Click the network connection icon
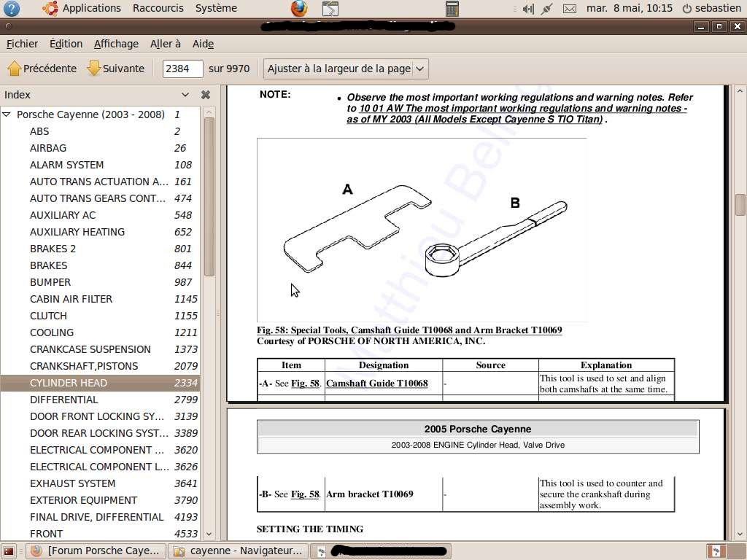747x560 pixels. pyautogui.click(x=547, y=9)
